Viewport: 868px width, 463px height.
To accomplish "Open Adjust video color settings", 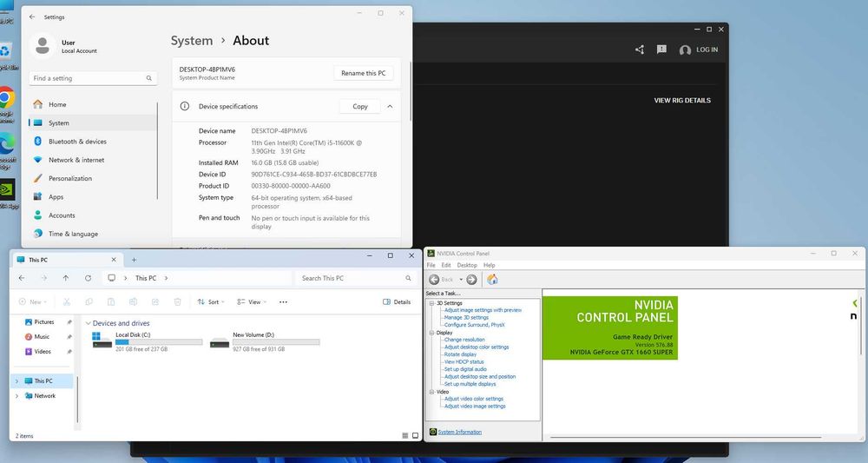I will pyautogui.click(x=473, y=399).
